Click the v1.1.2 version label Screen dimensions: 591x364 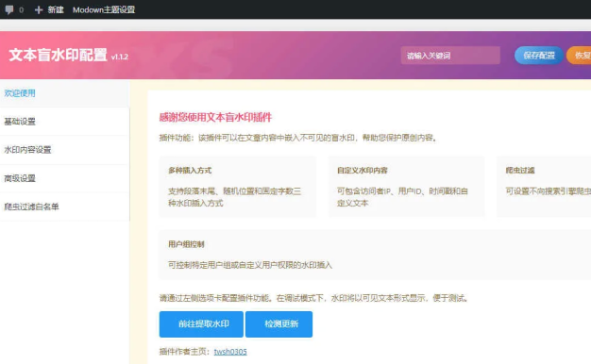pyautogui.click(x=120, y=57)
